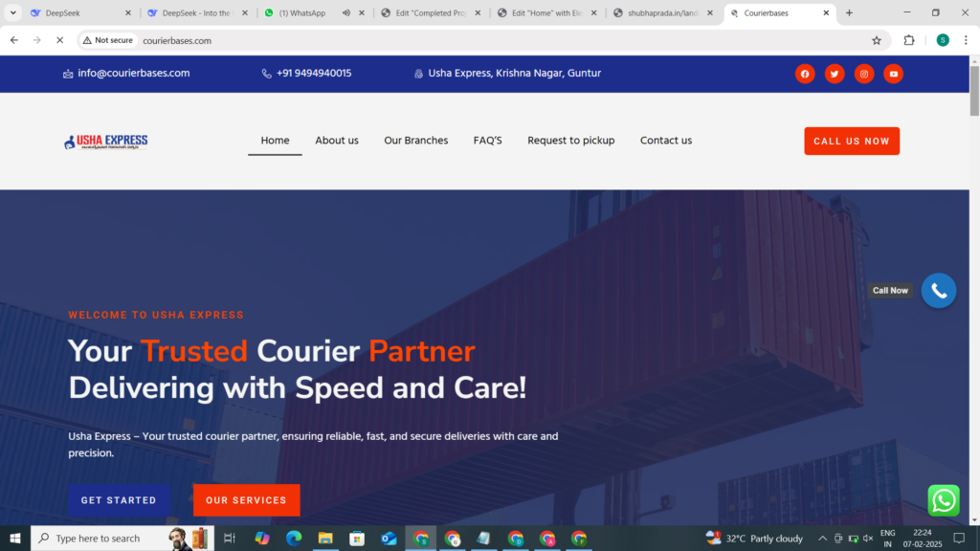Click the ENG IN language indicator

click(x=887, y=538)
